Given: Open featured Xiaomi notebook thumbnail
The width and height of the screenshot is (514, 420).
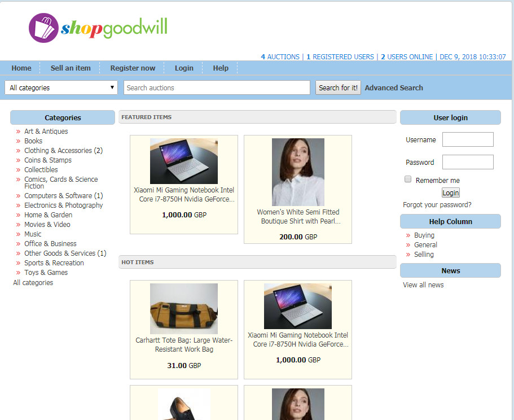Looking at the screenshot, I should pos(184,161).
